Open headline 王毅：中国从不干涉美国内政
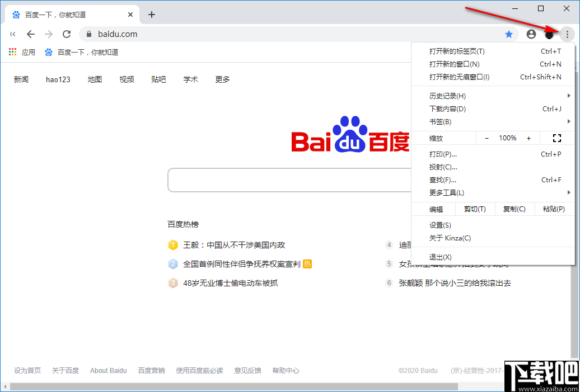This screenshot has height=392, width=580. [x=234, y=245]
